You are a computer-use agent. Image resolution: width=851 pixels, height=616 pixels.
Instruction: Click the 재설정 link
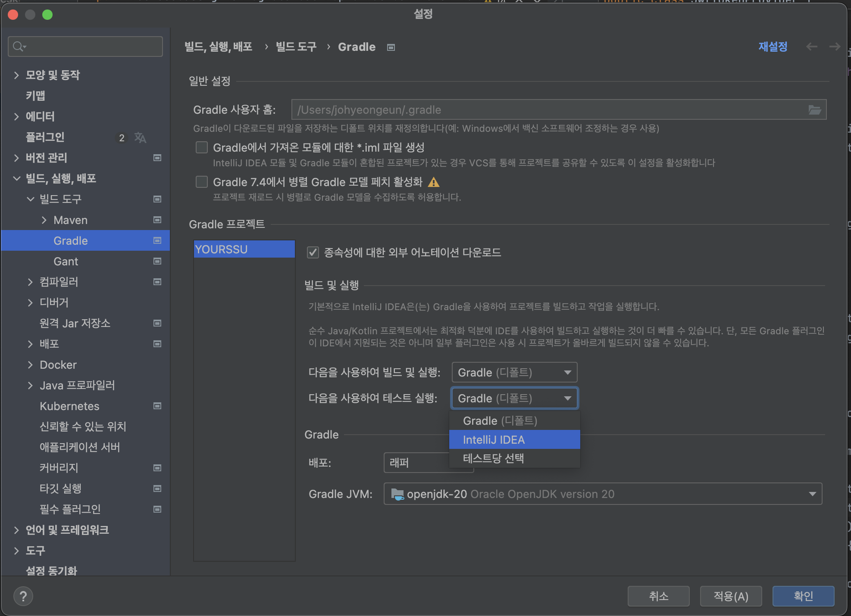tap(773, 47)
